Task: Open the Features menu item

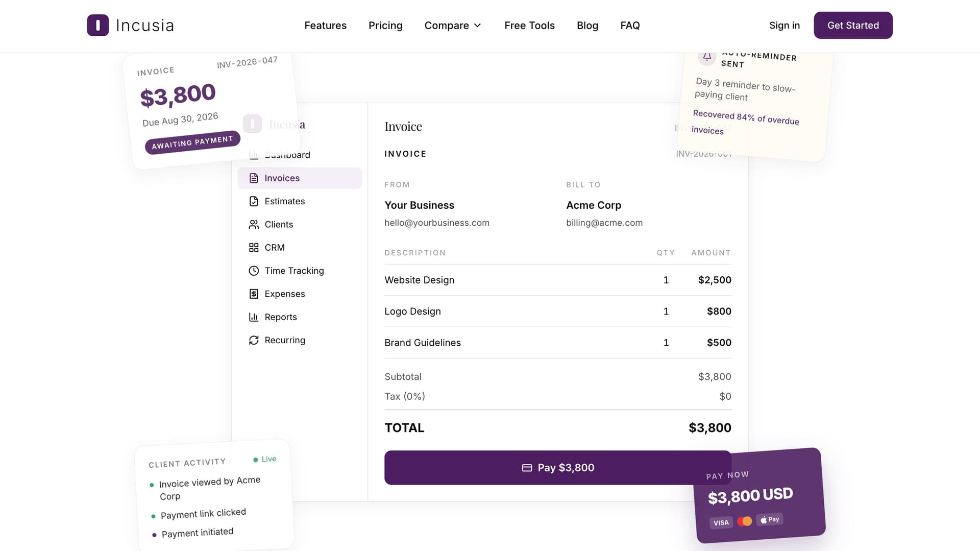Action: (x=325, y=26)
